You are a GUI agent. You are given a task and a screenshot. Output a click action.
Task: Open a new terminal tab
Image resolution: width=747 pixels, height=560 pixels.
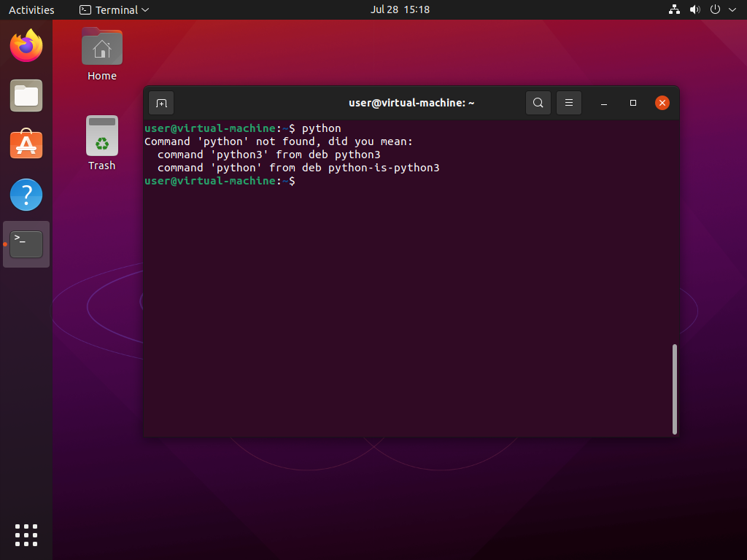161,103
